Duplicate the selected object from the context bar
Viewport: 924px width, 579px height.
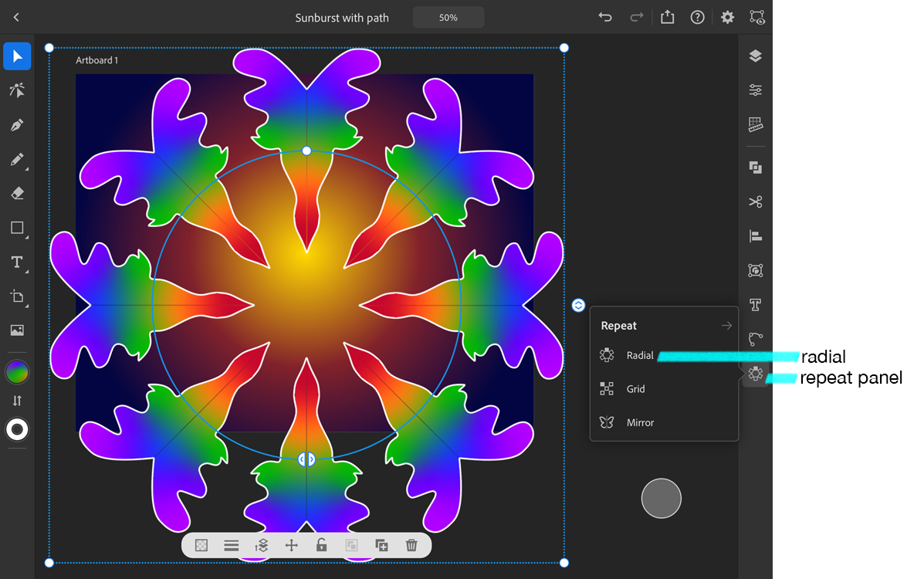(381, 545)
